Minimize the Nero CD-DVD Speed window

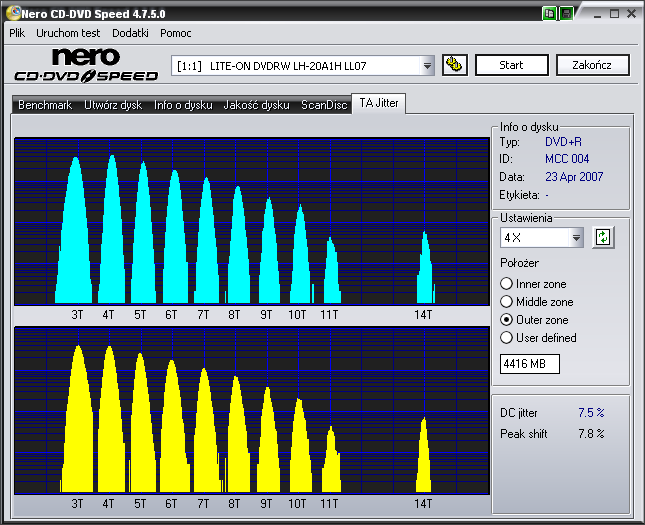(x=597, y=14)
